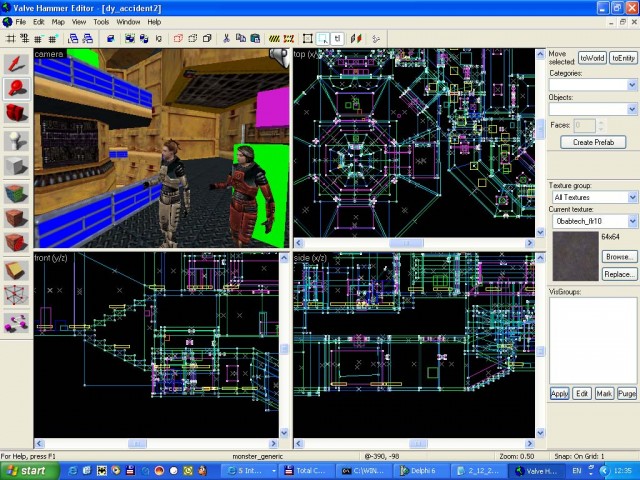The height and width of the screenshot is (480, 640).
Task: Open the Edit menu
Action: pyautogui.click(x=38, y=22)
